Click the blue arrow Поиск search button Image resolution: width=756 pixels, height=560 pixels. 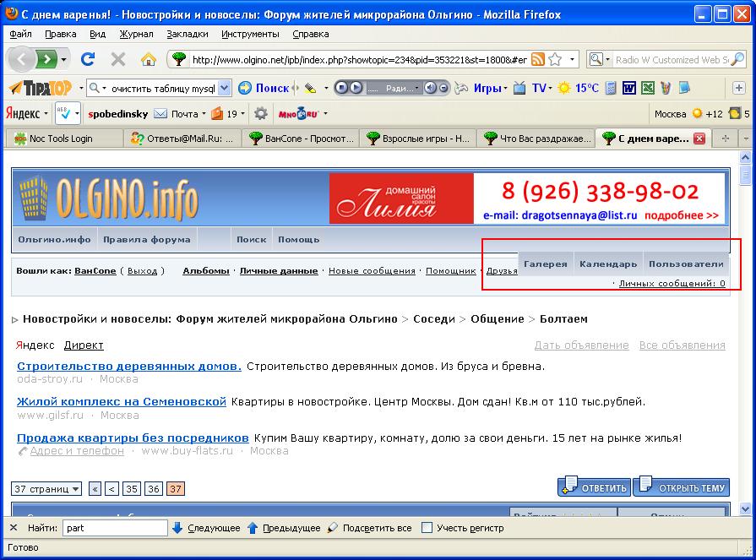point(264,88)
